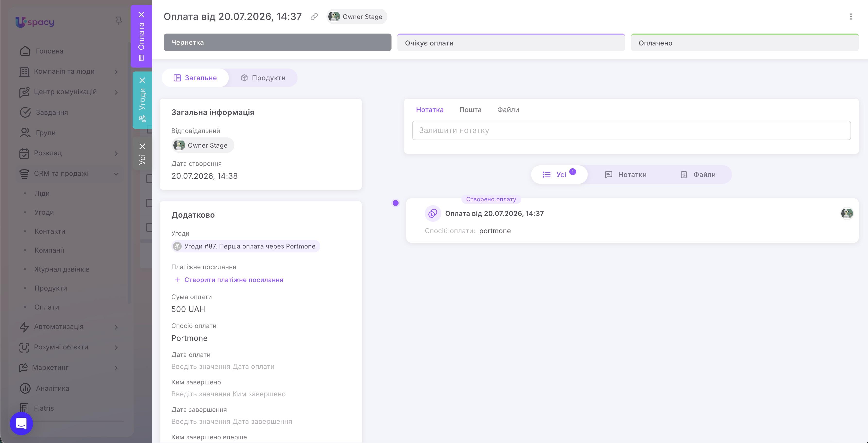Expand Центр комунікацій submenu
This screenshot has width=868, height=443.
click(116, 92)
